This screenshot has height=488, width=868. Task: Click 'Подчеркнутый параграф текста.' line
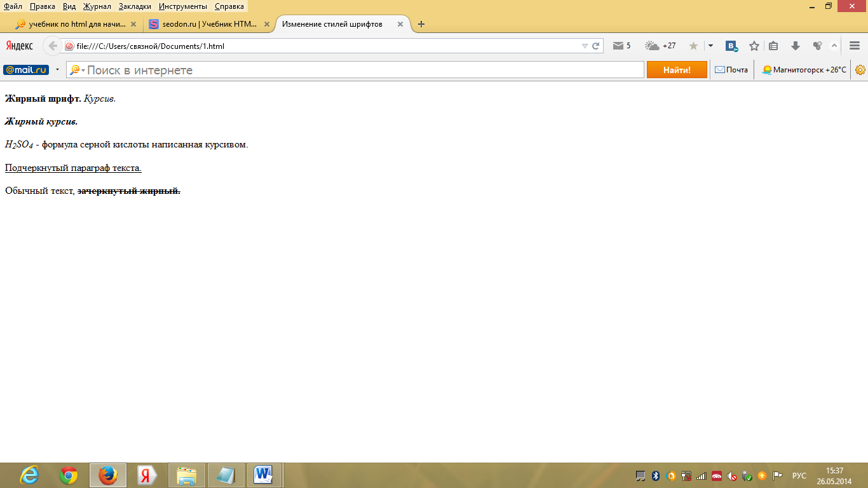(x=73, y=168)
